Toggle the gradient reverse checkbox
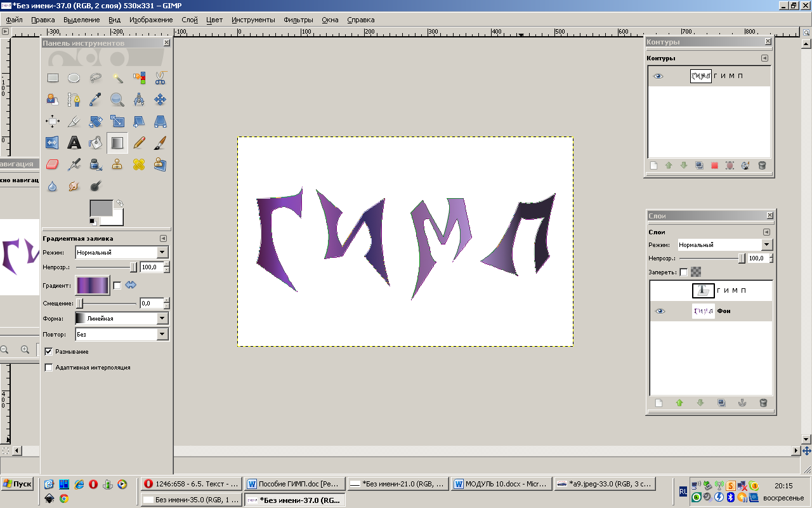Image resolution: width=812 pixels, height=508 pixels. pos(117,285)
